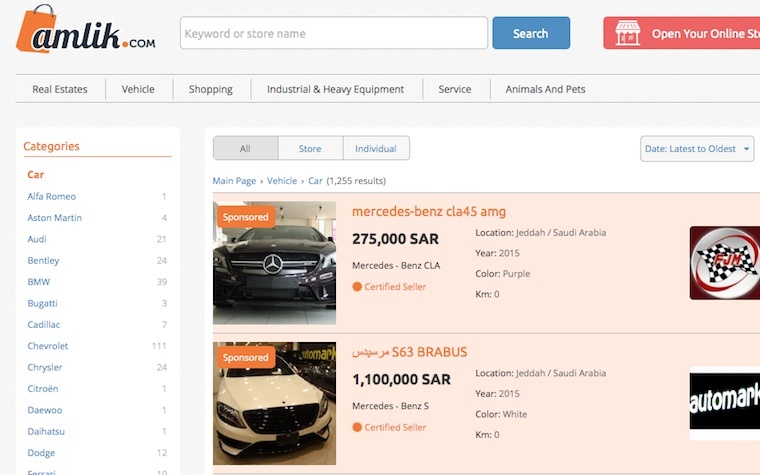This screenshot has height=475, width=760.
Task: Click Open Your Online Store button
Action: click(681, 33)
